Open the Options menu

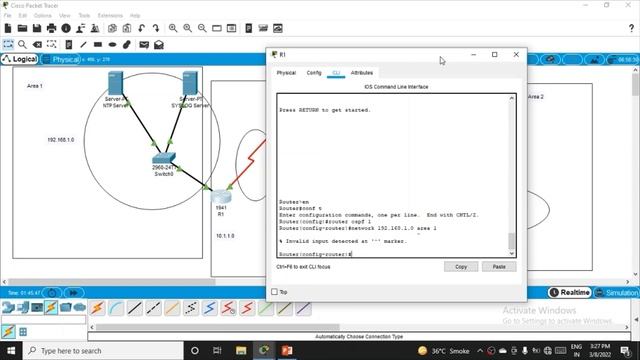coord(42,16)
